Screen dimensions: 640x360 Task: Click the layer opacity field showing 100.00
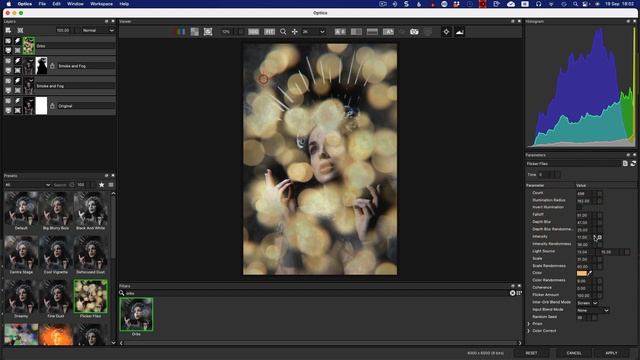tap(63, 30)
